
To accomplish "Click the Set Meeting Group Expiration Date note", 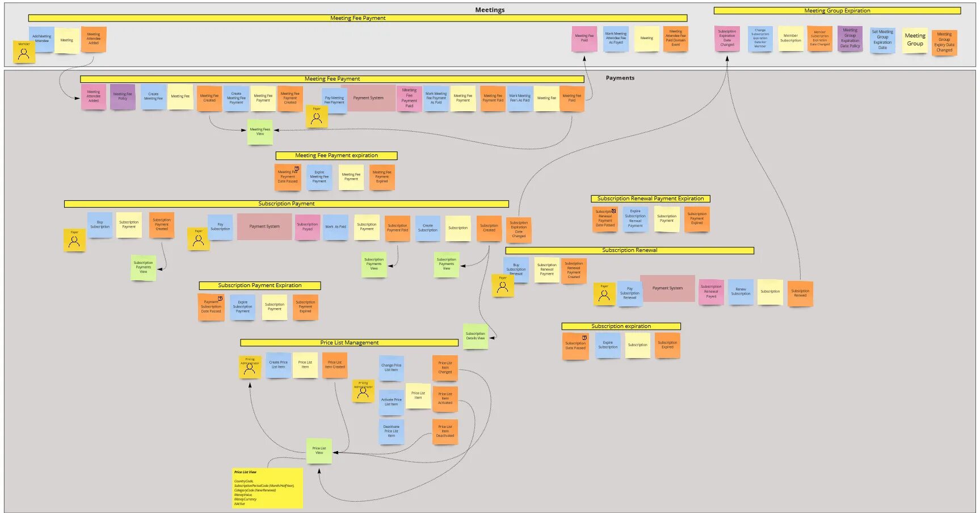I will (882, 40).
